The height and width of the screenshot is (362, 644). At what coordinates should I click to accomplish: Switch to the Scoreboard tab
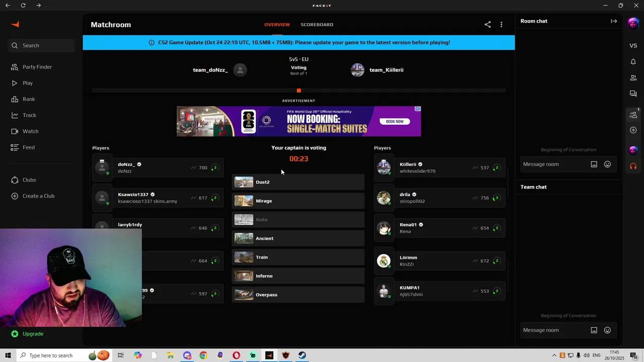tap(317, 25)
